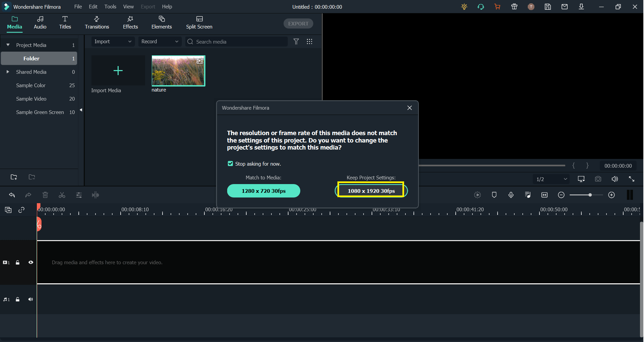The width and height of the screenshot is (644, 342).
Task: Click the Import Media plus tile
Action: tap(118, 70)
